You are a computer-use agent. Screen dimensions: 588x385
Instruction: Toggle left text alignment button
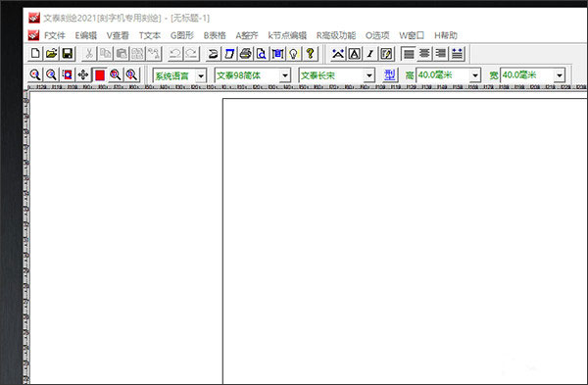pyautogui.click(x=409, y=54)
